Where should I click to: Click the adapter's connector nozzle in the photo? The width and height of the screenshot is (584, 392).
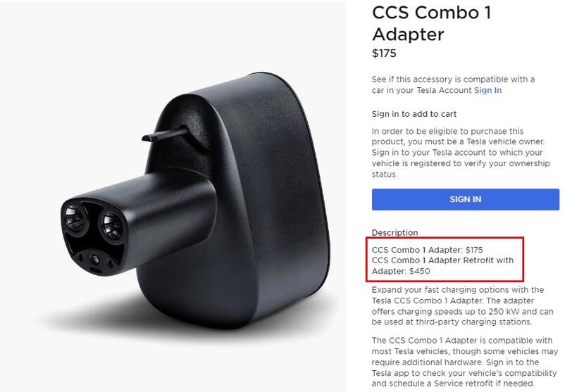138,223
